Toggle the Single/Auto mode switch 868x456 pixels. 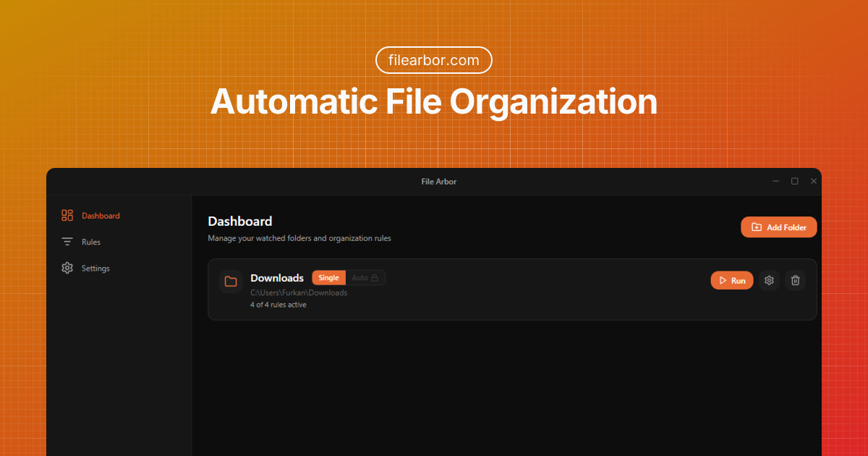(x=349, y=277)
